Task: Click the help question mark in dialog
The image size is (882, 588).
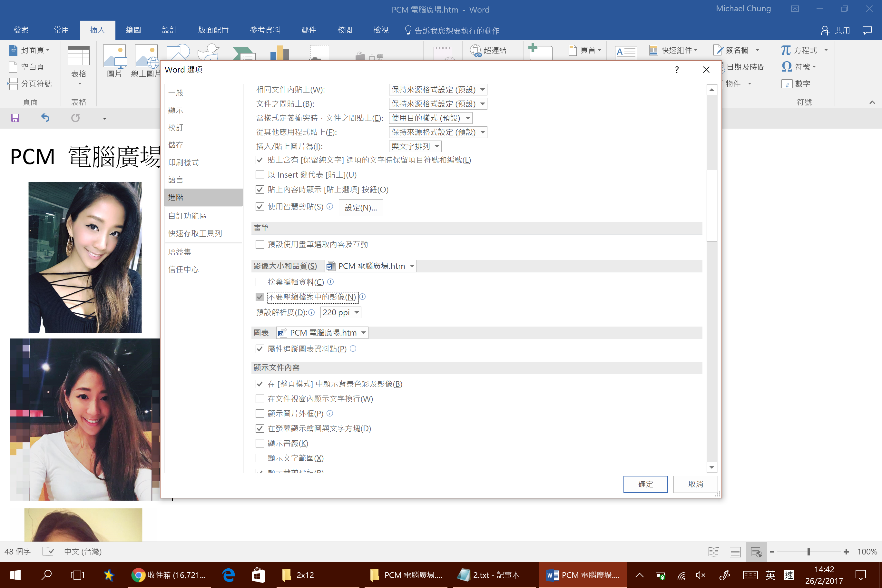Action: tap(677, 70)
